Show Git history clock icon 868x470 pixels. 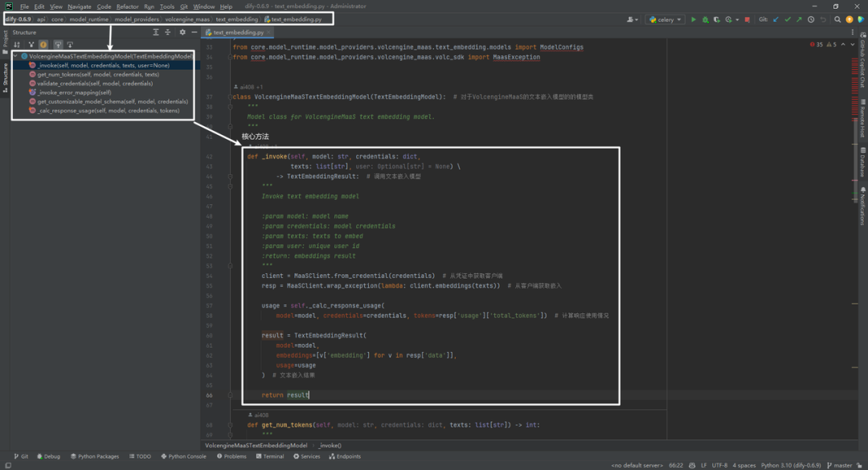point(811,19)
